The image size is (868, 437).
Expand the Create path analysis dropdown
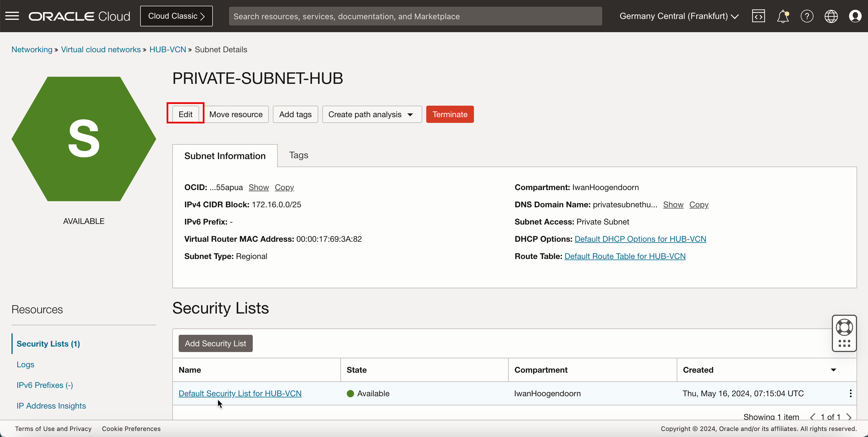pos(411,114)
